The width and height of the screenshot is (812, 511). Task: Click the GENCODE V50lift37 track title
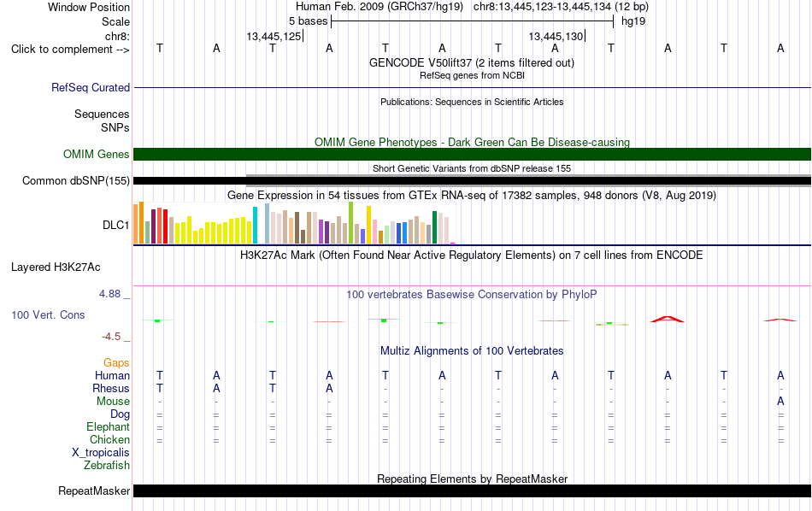[x=471, y=62]
